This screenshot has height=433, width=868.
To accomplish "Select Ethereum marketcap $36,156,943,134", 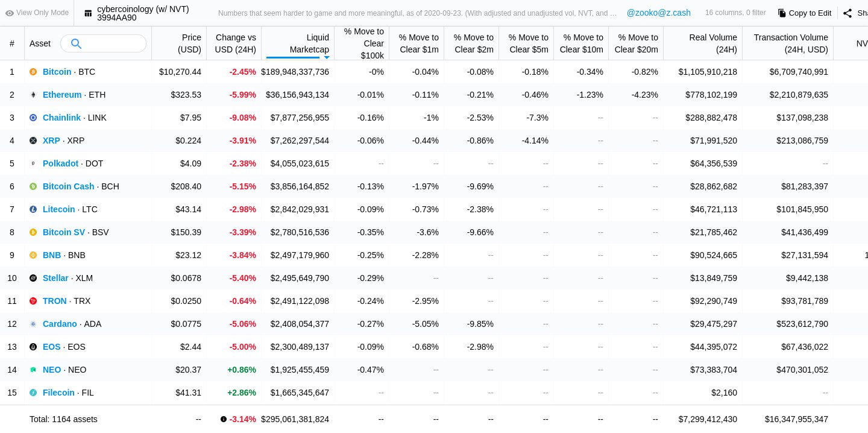I will [x=297, y=95].
